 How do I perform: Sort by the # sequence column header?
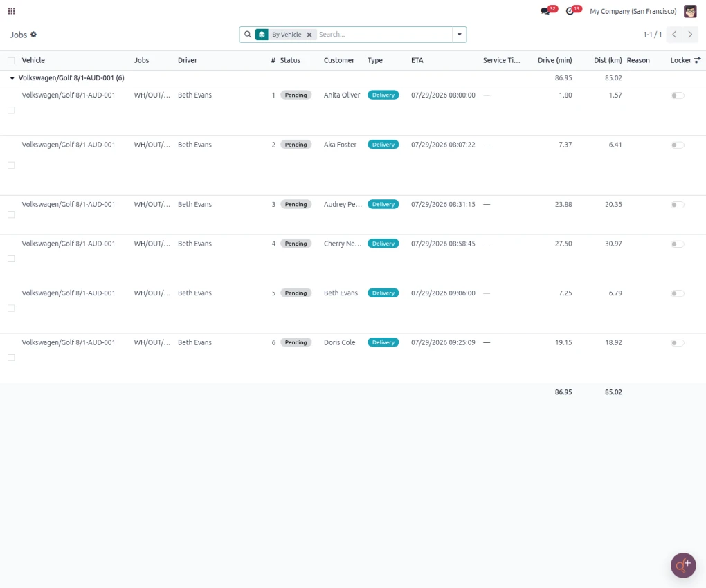pyautogui.click(x=273, y=60)
